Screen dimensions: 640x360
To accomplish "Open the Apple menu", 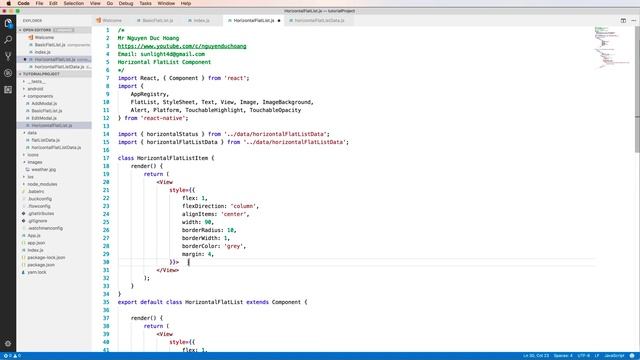I will (8, 3).
